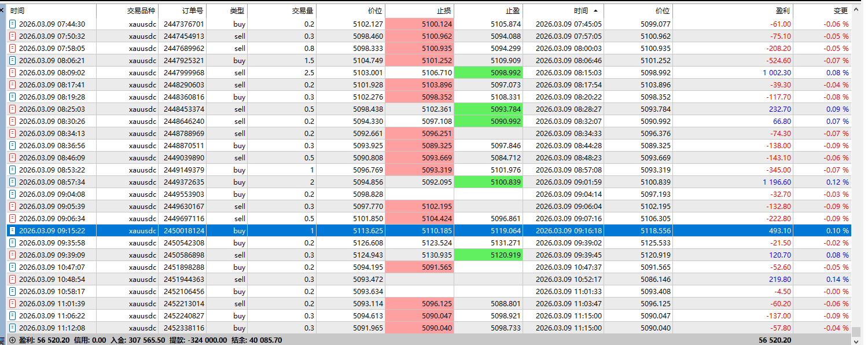Sort by the open 时间 column header
The width and height of the screenshot is (868, 345).
click(x=52, y=11)
